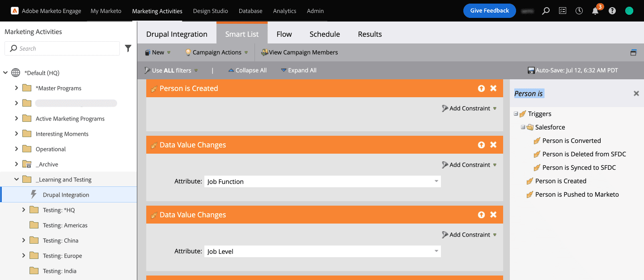
Task: Switch to the Schedule tab
Action: click(x=325, y=34)
